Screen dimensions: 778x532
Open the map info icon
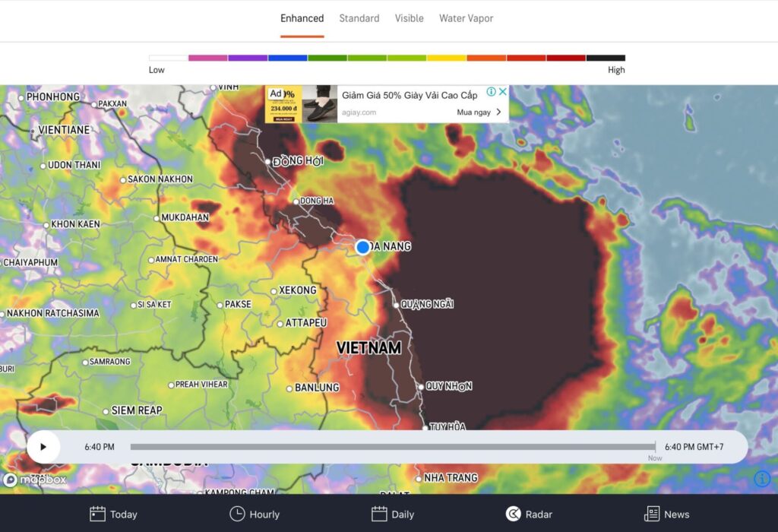click(762, 478)
